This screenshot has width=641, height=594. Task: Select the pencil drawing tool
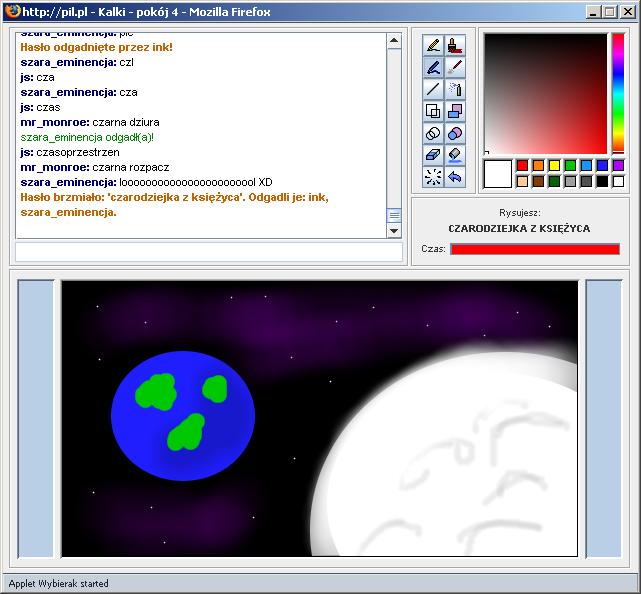pos(433,45)
